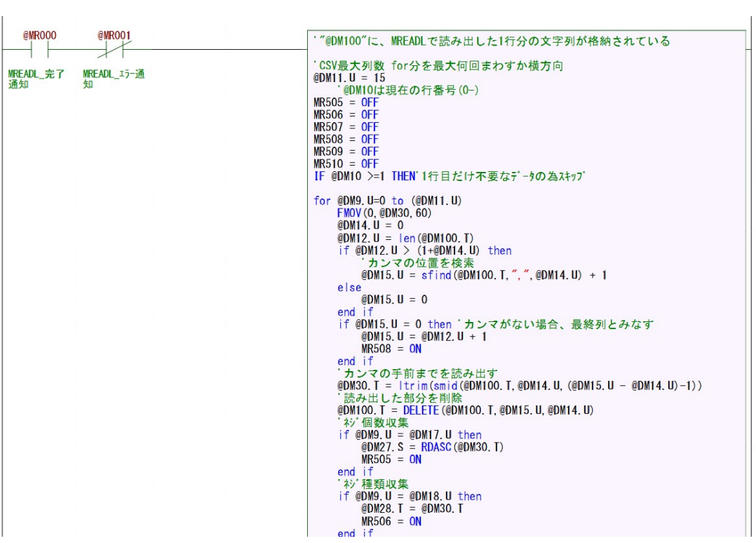Click the MREADL_エラー通知 comment text
Viewport: 756px width, 543px height.
114,79
